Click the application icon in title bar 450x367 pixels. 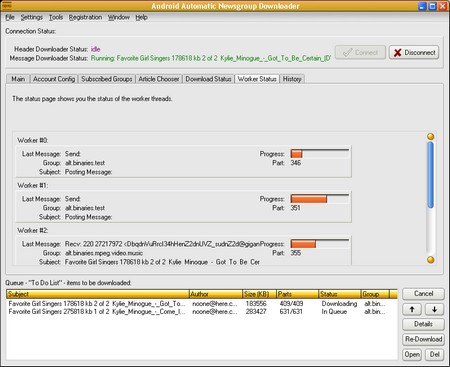tap(6, 6)
